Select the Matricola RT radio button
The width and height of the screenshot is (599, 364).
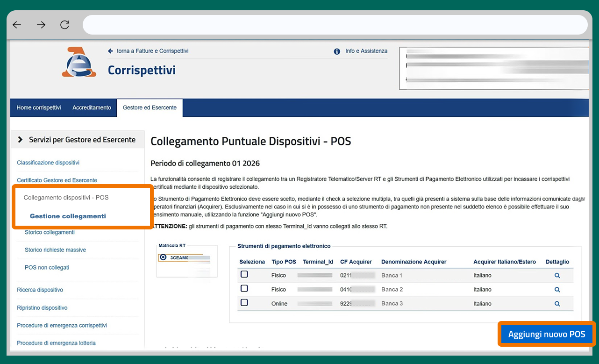point(163,257)
